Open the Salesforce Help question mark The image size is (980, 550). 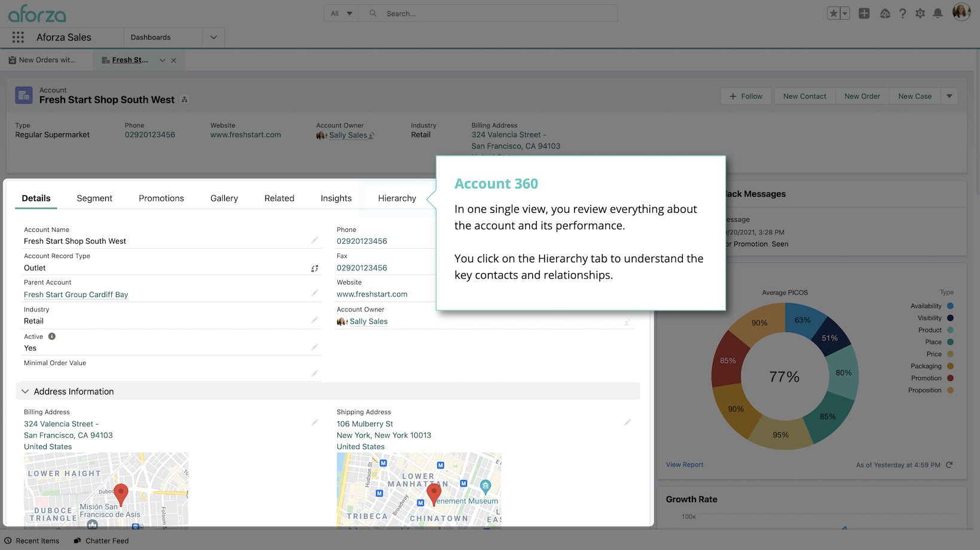click(x=903, y=13)
